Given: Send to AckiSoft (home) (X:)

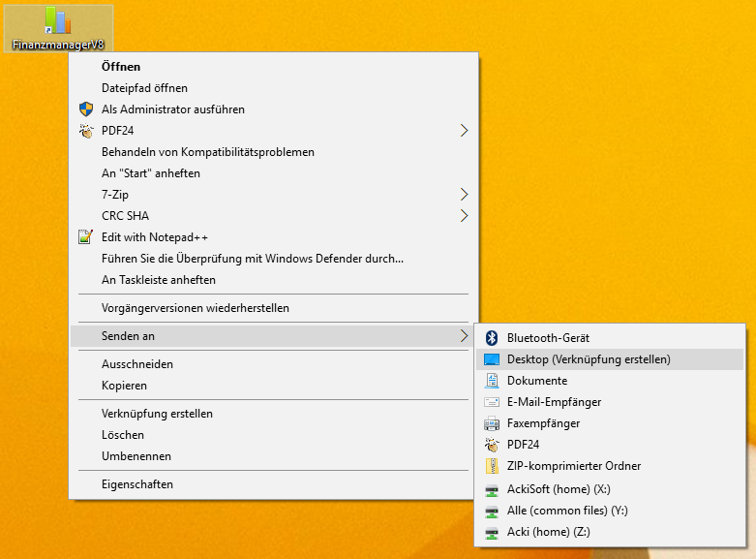Looking at the screenshot, I should pos(610,489).
